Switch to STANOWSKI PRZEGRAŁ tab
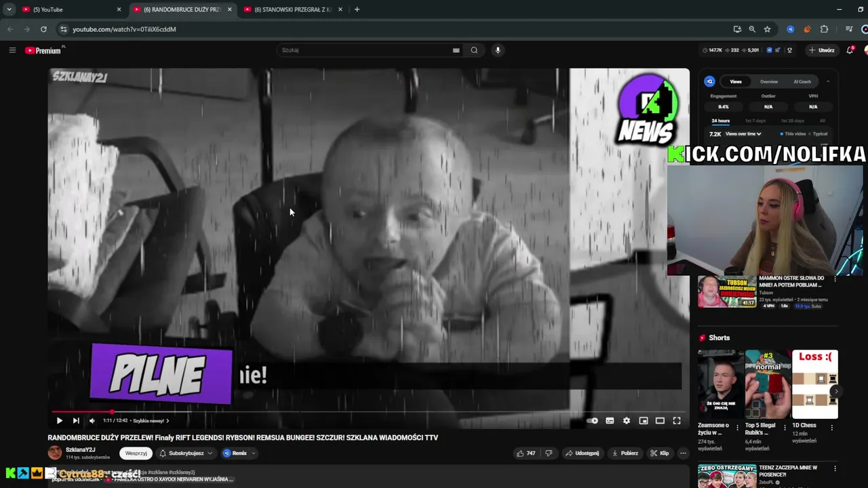The image size is (868, 488). [x=292, y=9]
